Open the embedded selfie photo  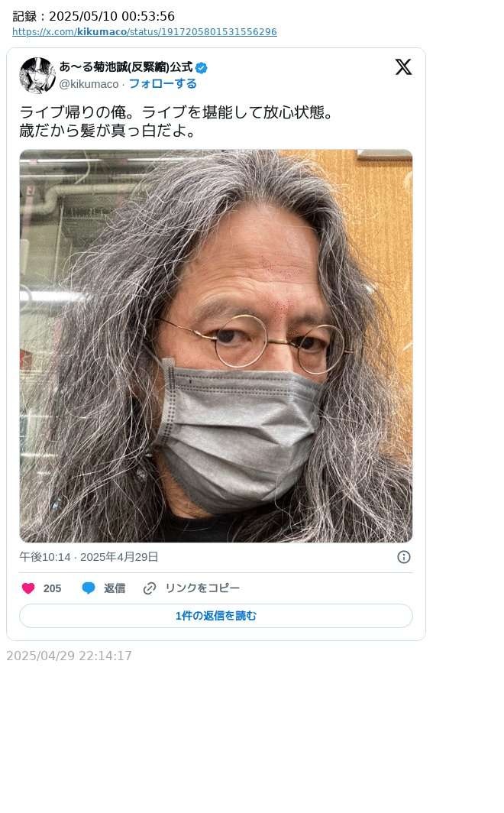[216, 346]
